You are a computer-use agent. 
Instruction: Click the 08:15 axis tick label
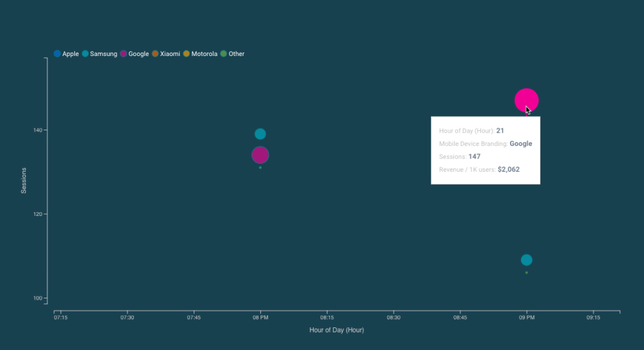point(327,317)
